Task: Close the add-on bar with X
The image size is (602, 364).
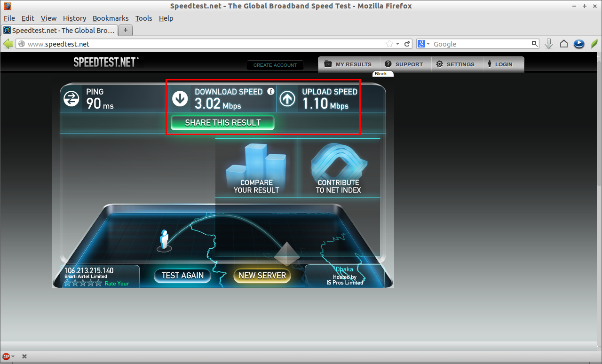Action: (x=24, y=356)
